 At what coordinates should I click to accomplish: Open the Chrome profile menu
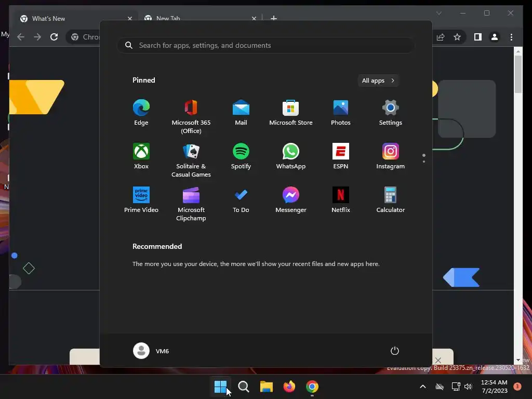click(495, 37)
